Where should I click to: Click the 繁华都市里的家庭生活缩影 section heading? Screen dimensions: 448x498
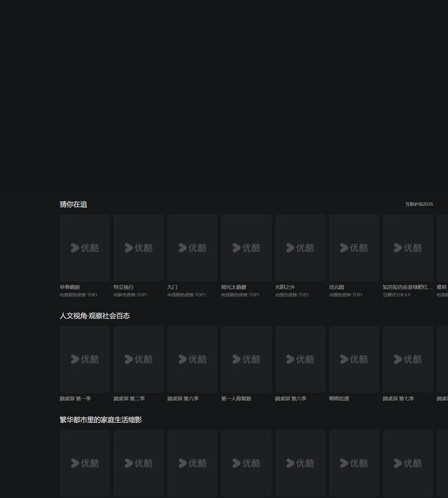[101, 420]
